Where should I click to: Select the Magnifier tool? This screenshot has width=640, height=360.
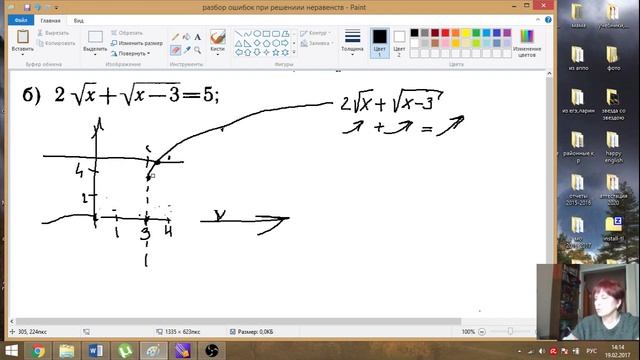tap(198, 50)
